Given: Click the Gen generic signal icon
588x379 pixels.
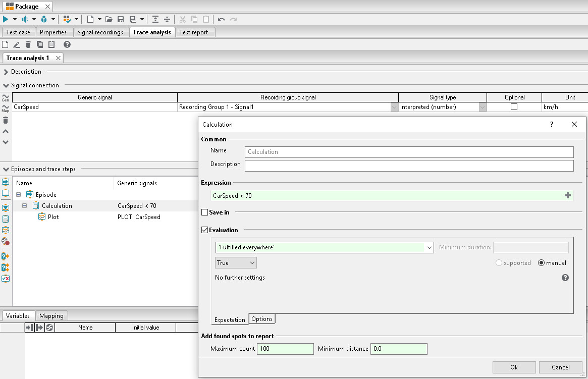Looking at the screenshot, I should coord(5,97).
